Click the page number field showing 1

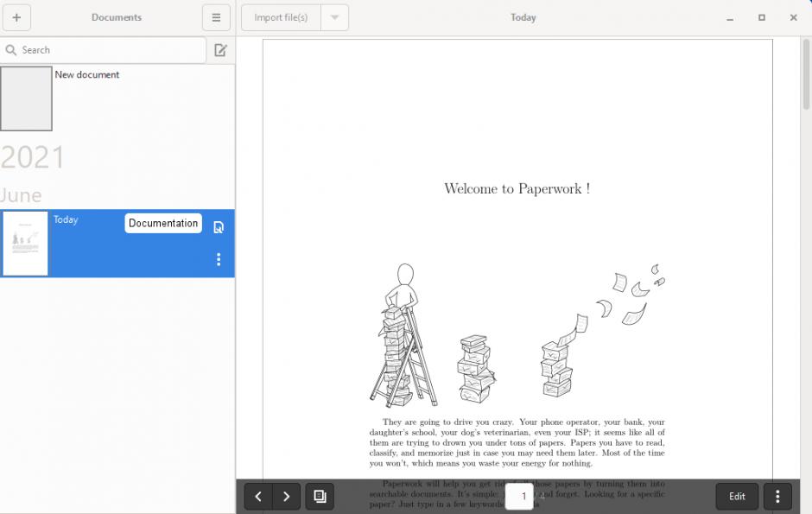[x=519, y=497]
